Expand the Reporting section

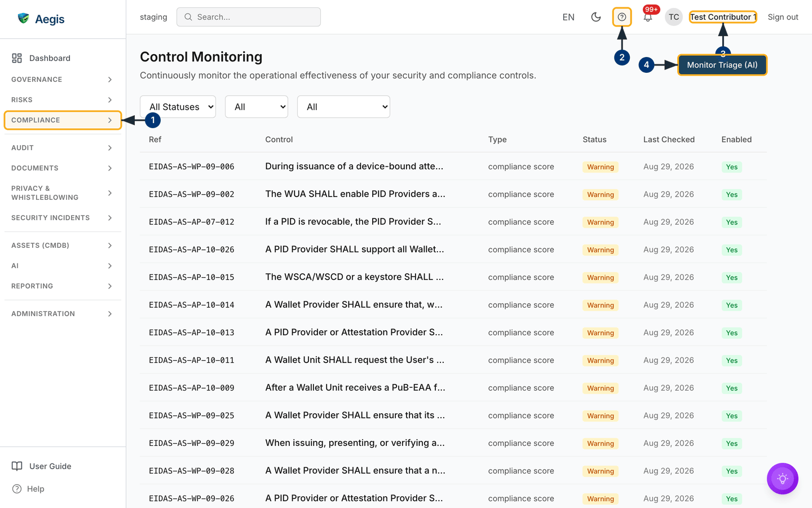pos(63,286)
